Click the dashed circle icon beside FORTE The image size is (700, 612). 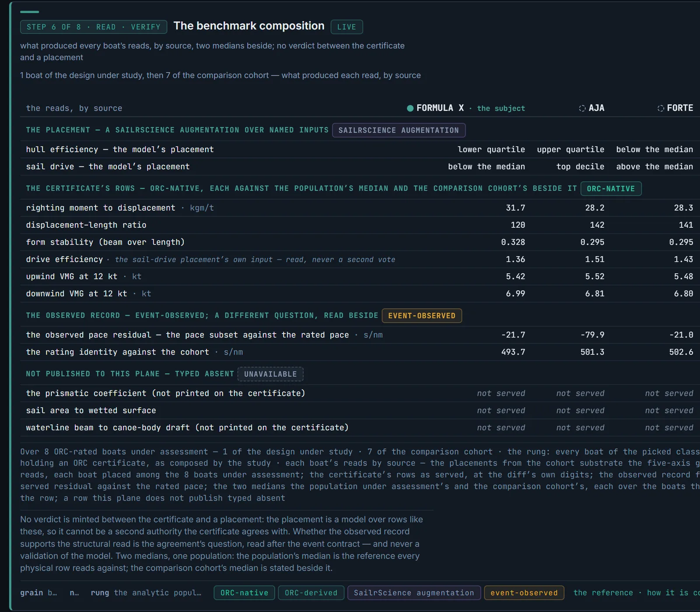click(x=661, y=108)
